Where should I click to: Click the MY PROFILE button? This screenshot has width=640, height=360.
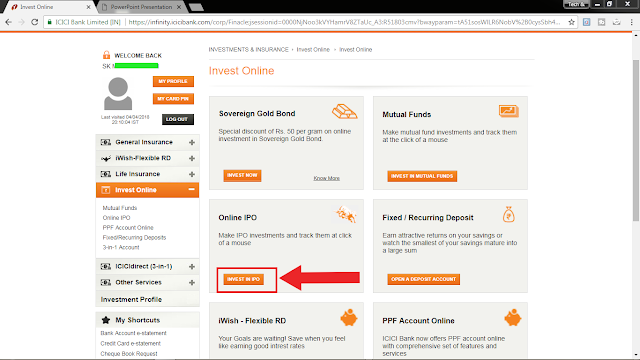click(x=173, y=81)
